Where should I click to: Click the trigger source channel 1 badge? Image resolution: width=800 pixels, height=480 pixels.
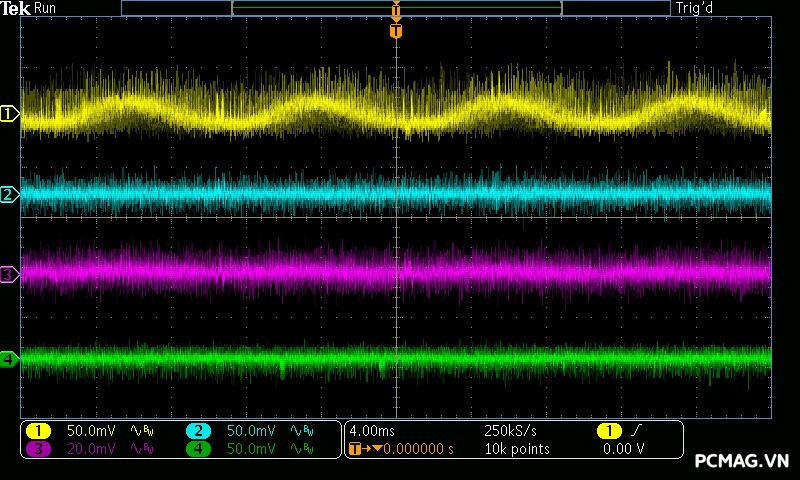coord(609,431)
